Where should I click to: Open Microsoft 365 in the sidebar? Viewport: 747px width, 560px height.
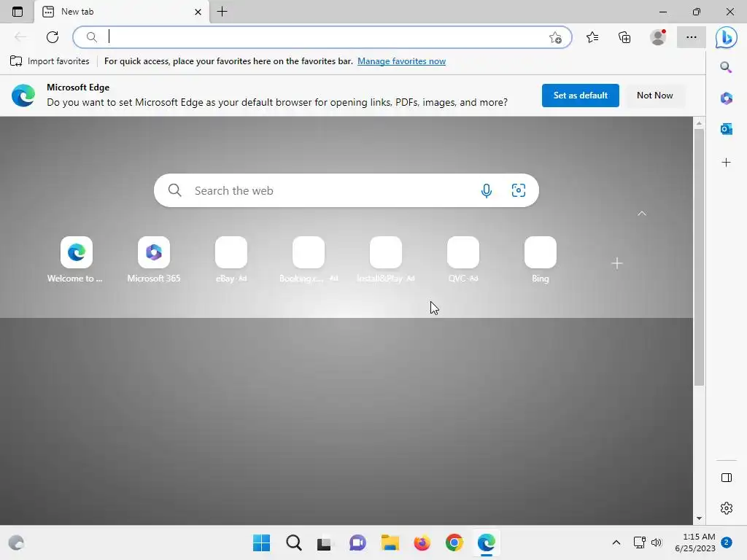(726, 98)
